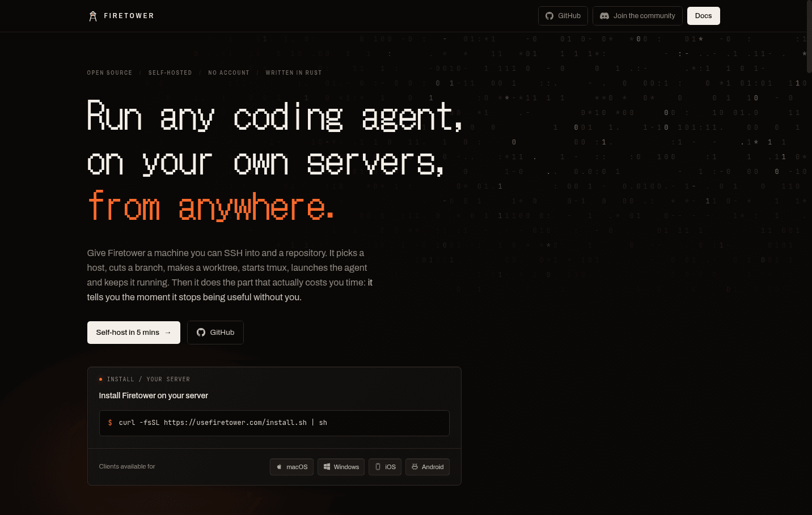Viewport: 812px width, 515px height.
Task: Click the 'from anywhere.' orange headline
Action: [x=211, y=206]
